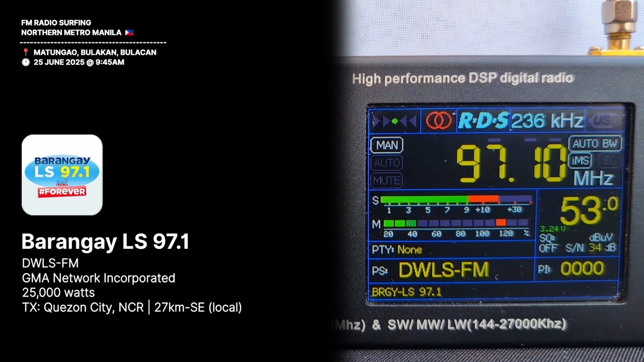
Task: Click the GMA Network Incorporated text
Action: 99,278
